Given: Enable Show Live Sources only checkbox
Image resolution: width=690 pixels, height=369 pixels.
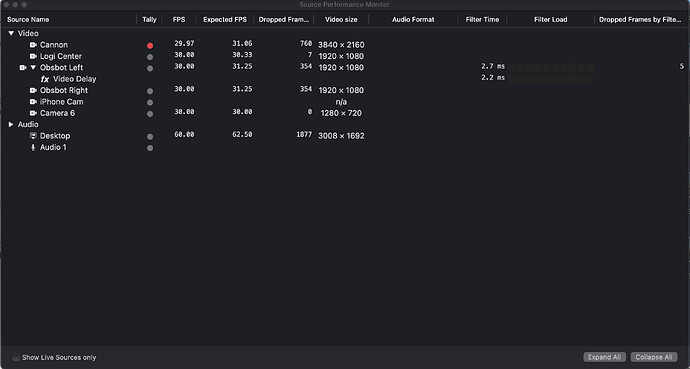Looking at the screenshot, I should pos(16,358).
